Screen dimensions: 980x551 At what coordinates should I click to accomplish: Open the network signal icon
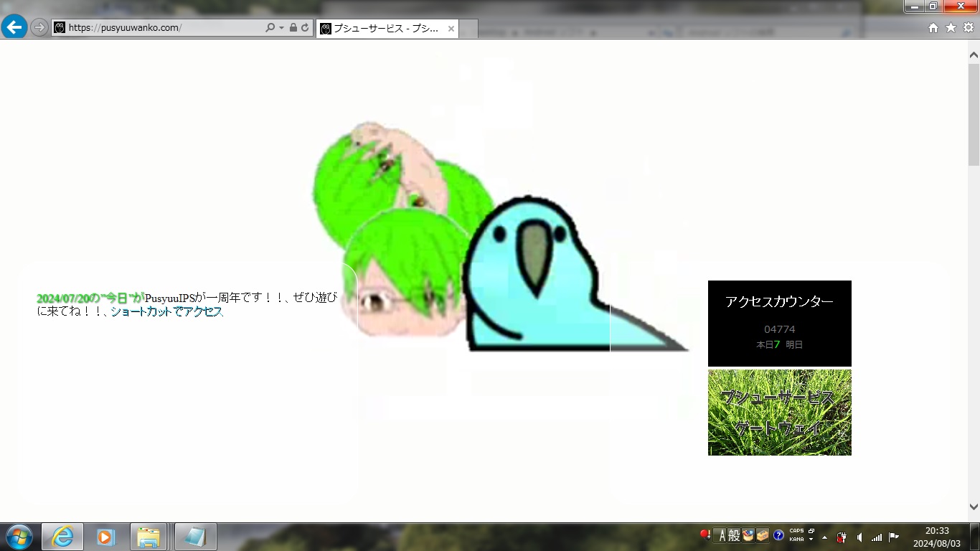(x=877, y=537)
